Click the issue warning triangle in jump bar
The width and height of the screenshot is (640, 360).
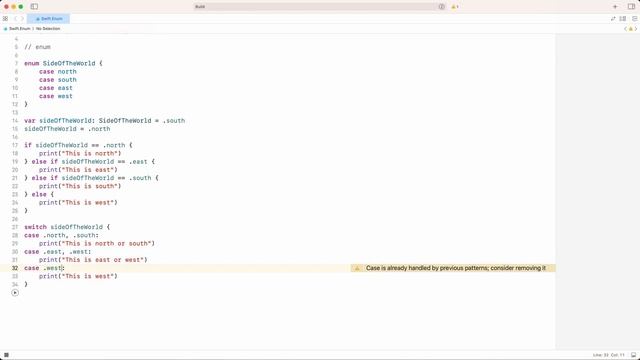tap(631, 29)
